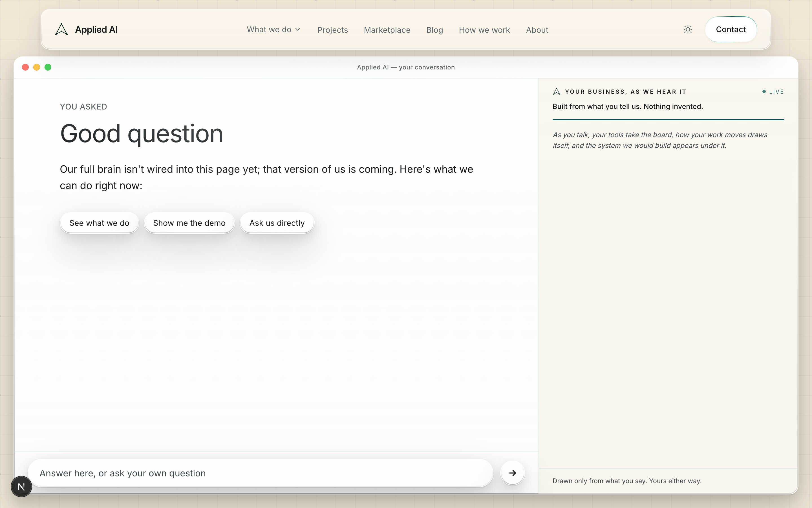
Task: Click 'Drawn only from what you say' footer
Action: click(627, 481)
